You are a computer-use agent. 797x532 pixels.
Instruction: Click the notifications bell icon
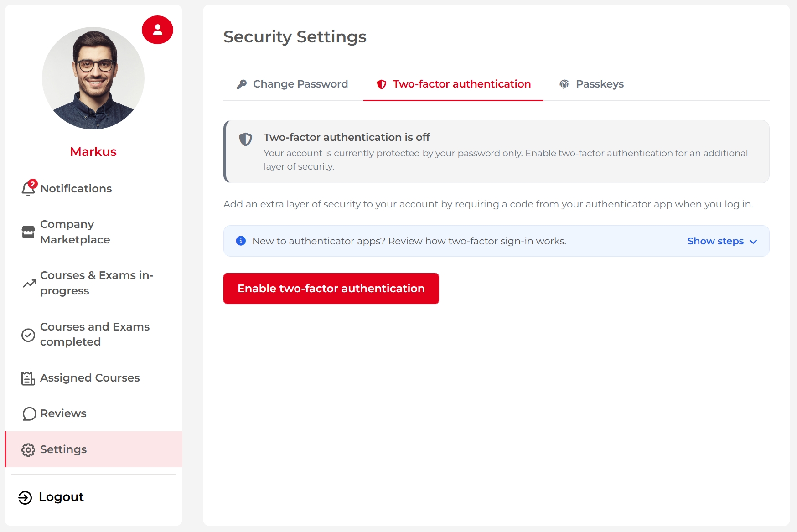point(28,189)
